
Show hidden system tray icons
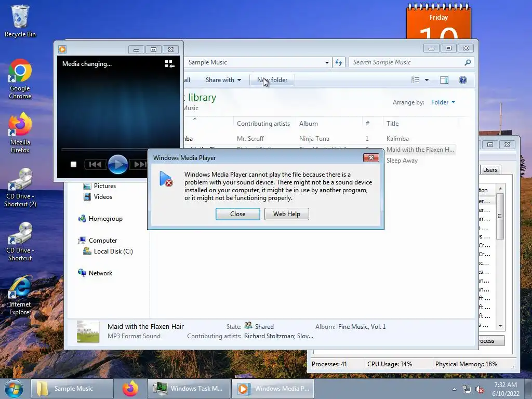(454, 390)
